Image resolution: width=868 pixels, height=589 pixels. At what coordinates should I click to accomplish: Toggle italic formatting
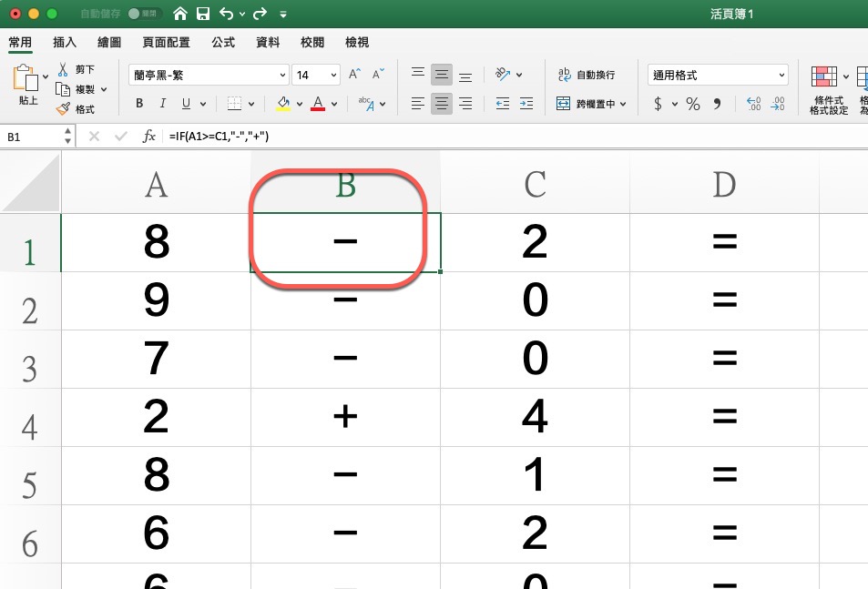[163, 104]
